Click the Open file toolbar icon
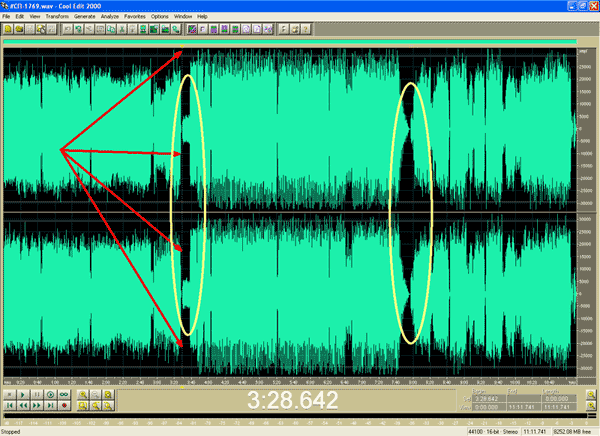Image resolution: width=600 pixels, height=436 pixels. [21, 29]
